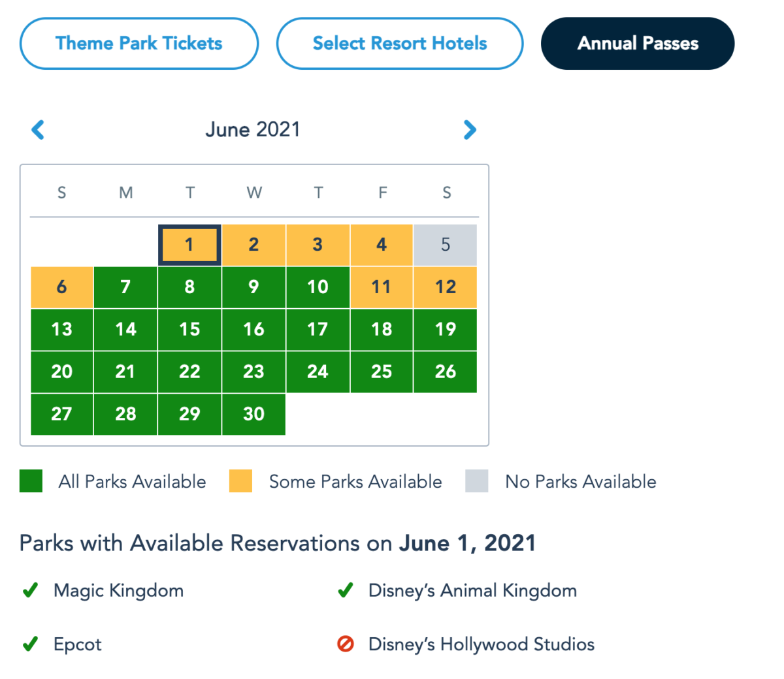Click the green All Parks Available swatch
The height and width of the screenshot is (679, 784).
point(31,481)
